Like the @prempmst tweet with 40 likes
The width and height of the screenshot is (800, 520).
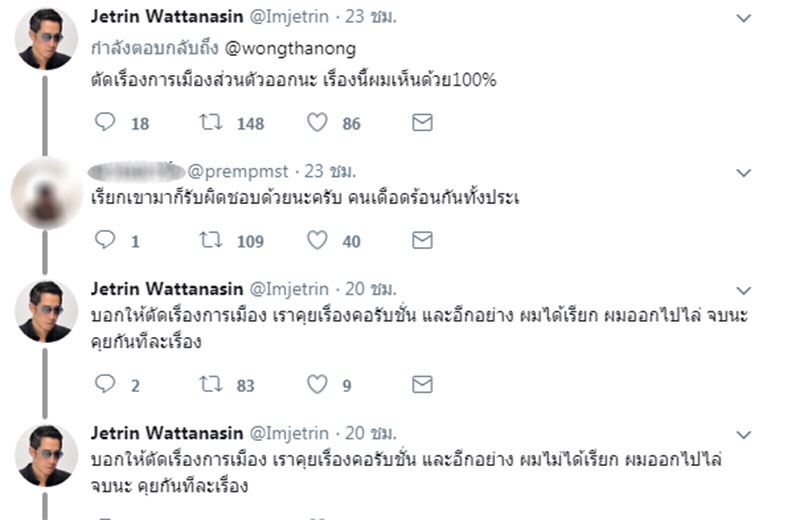pos(317,240)
